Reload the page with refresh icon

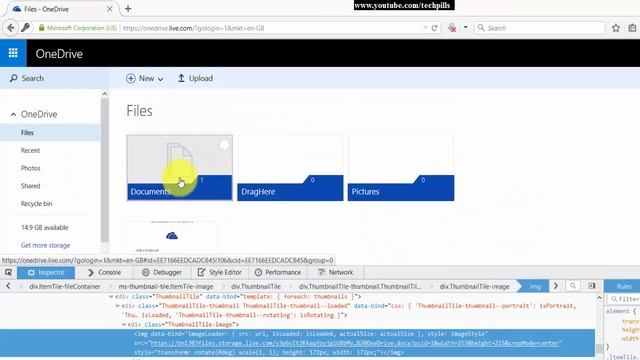[x=434, y=28]
